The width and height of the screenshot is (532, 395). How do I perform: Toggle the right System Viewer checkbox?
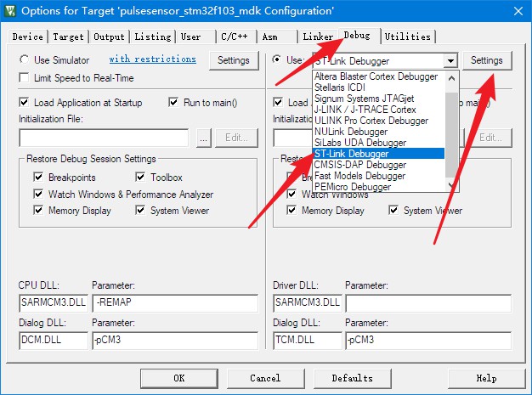pos(393,210)
